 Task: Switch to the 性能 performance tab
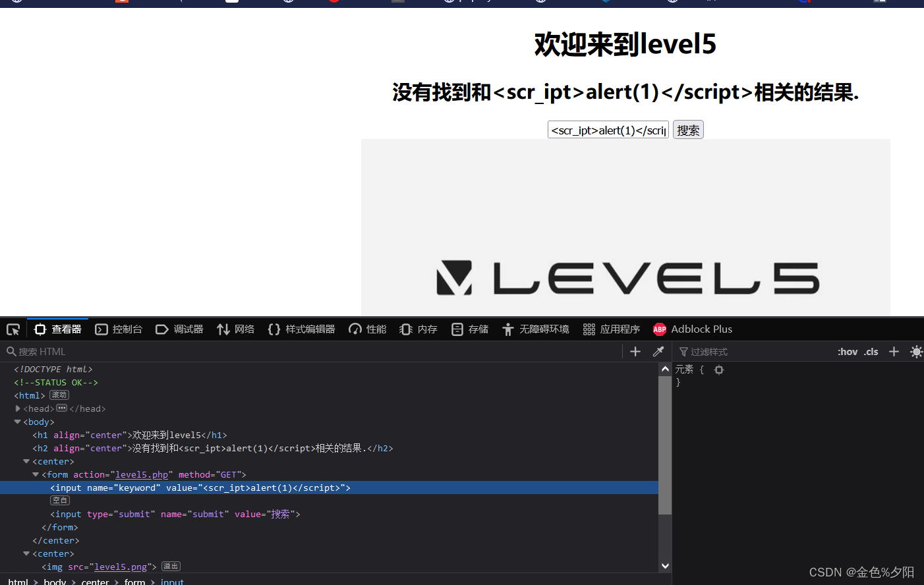coord(367,329)
